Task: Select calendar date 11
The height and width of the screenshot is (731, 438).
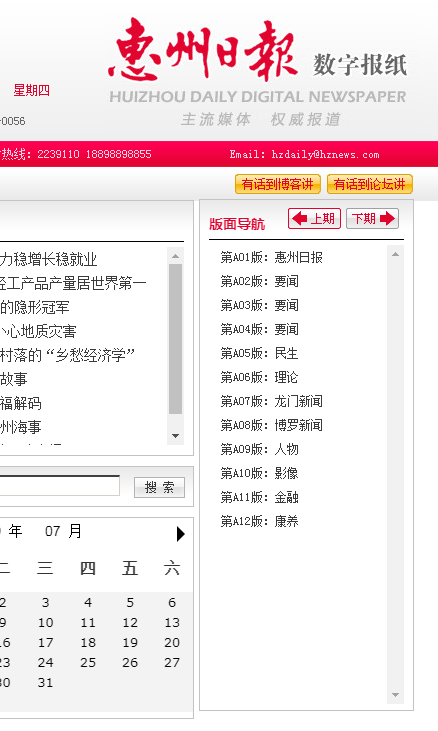Action: [x=88, y=622]
